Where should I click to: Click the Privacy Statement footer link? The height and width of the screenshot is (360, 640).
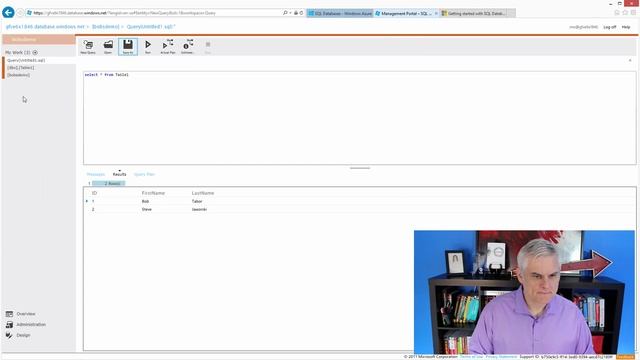501,357
